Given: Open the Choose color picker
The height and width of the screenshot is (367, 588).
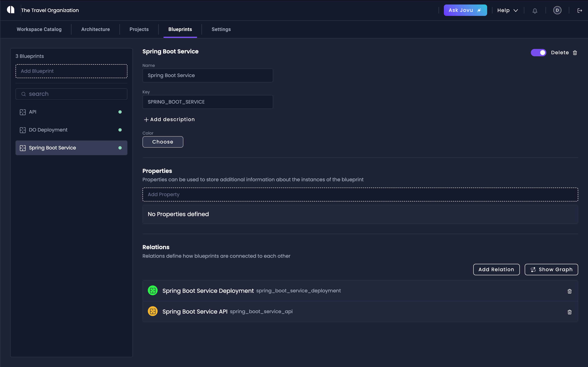Looking at the screenshot, I should tap(163, 142).
